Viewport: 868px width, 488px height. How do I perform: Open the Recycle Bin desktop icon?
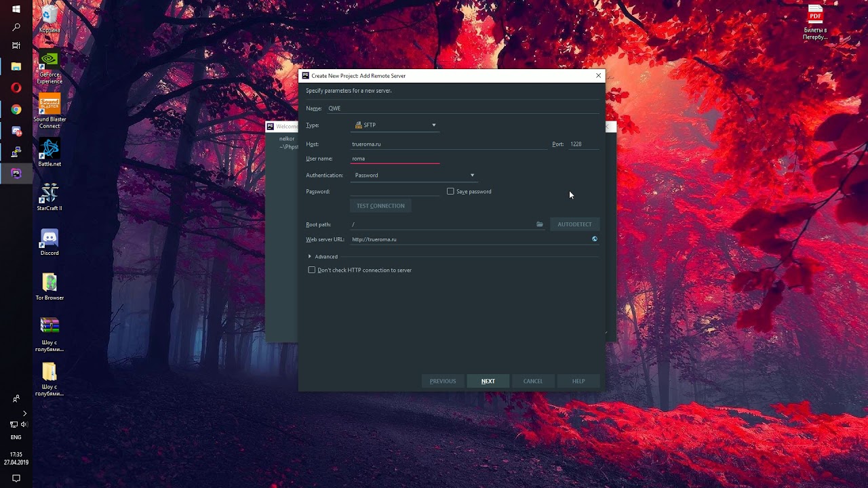tap(50, 20)
